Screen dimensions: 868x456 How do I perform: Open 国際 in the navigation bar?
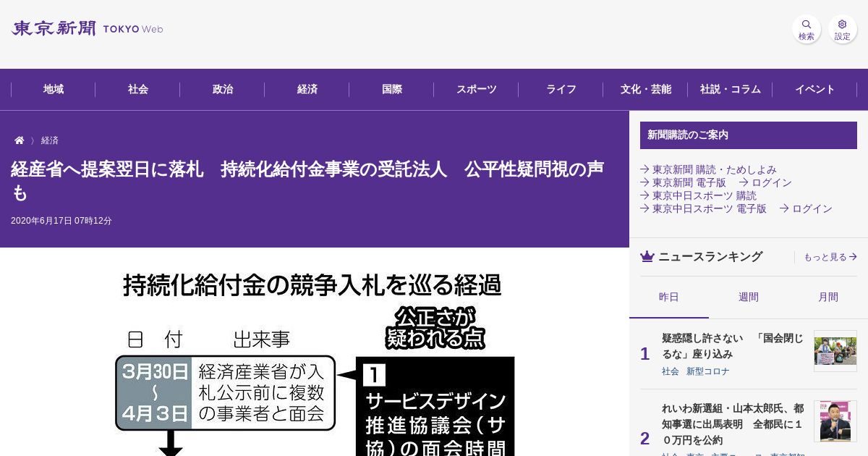click(392, 90)
